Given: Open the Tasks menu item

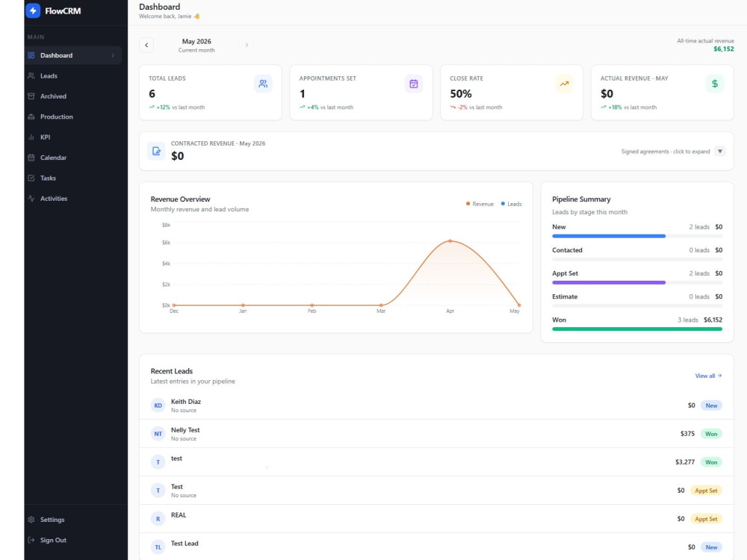Looking at the screenshot, I should [x=73, y=178].
